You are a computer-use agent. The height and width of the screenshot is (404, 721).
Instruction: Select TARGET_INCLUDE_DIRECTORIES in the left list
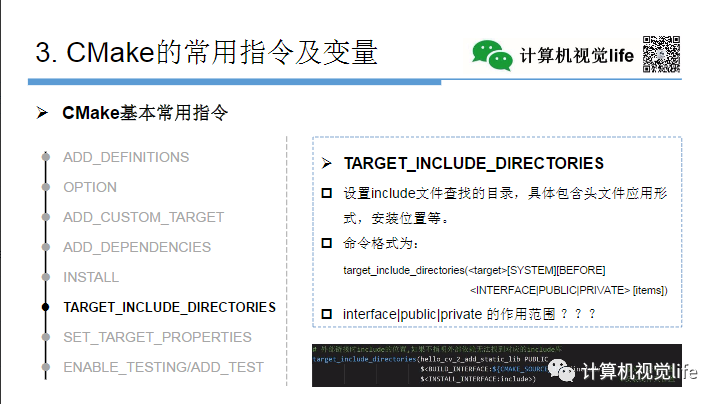click(x=170, y=307)
